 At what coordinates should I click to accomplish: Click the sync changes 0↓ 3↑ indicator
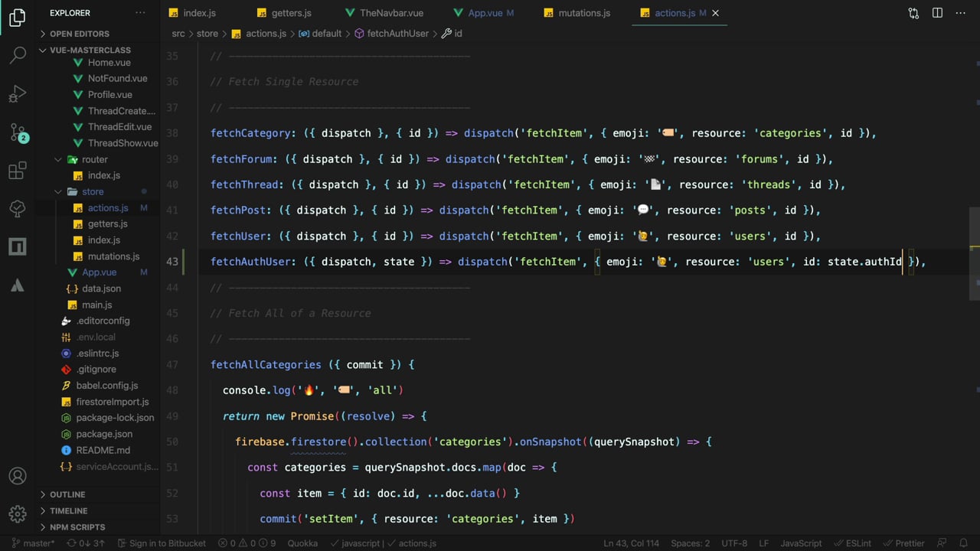click(86, 543)
